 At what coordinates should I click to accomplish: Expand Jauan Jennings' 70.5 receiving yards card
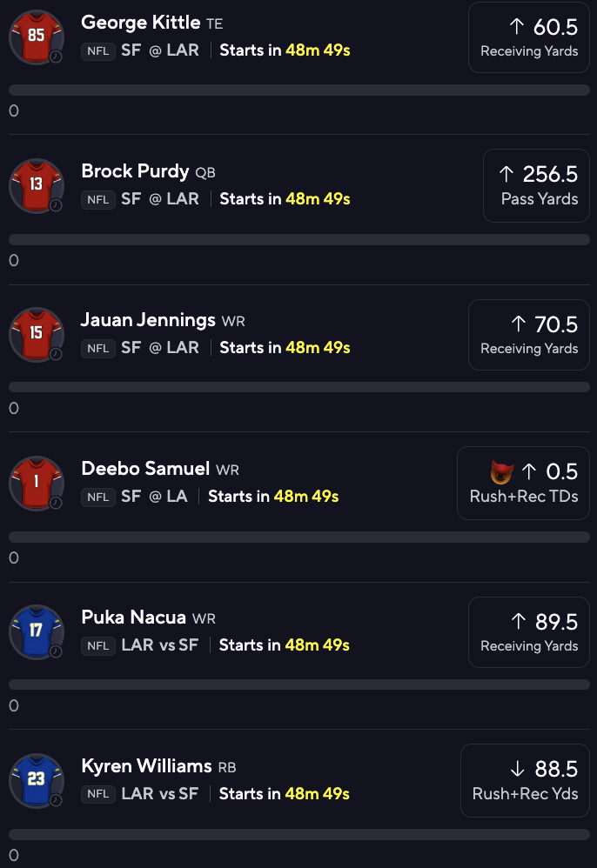(x=528, y=335)
